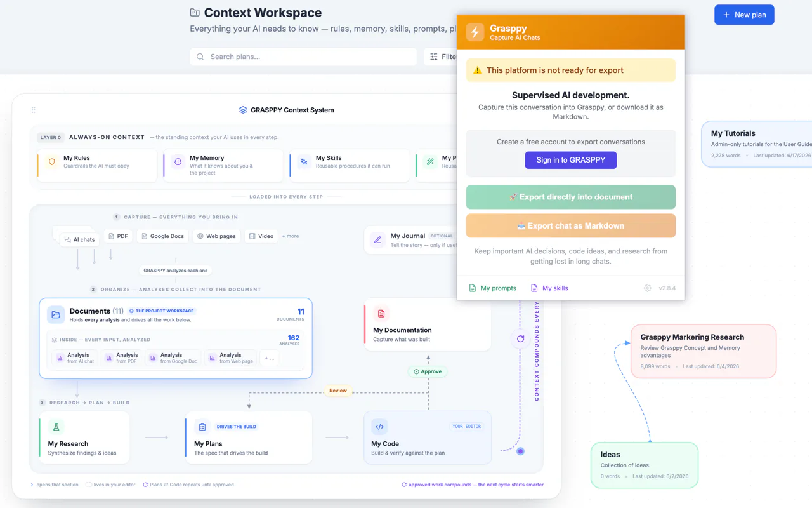This screenshot has height=508, width=812.
Task: Click the My Documentation red file icon
Action: tap(381, 314)
